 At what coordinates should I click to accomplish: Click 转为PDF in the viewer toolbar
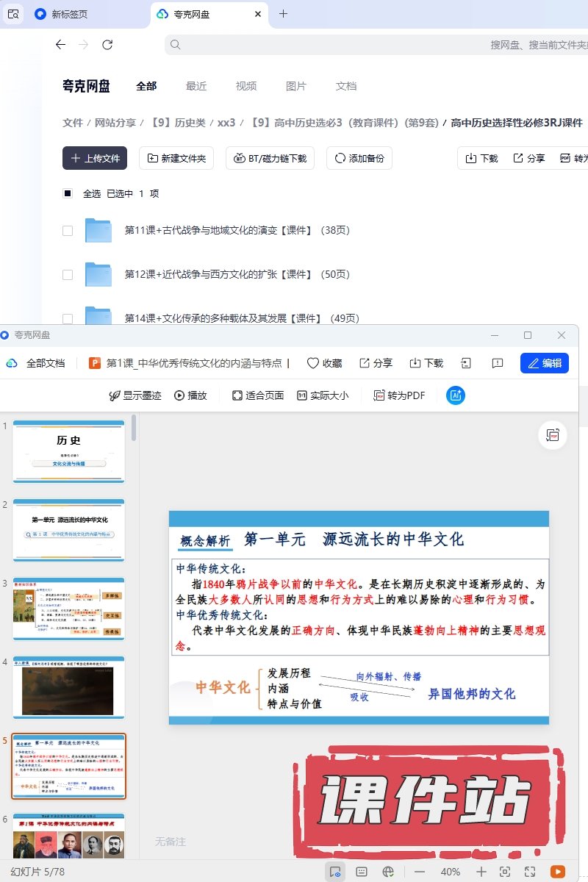pyautogui.click(x=399, y=395)
